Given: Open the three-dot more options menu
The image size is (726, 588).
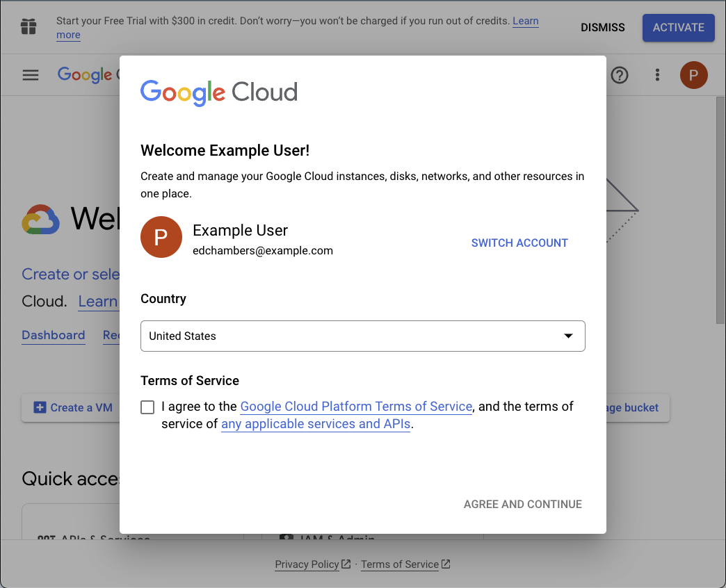Looking at the screenshot, I should tap(657, 75).
